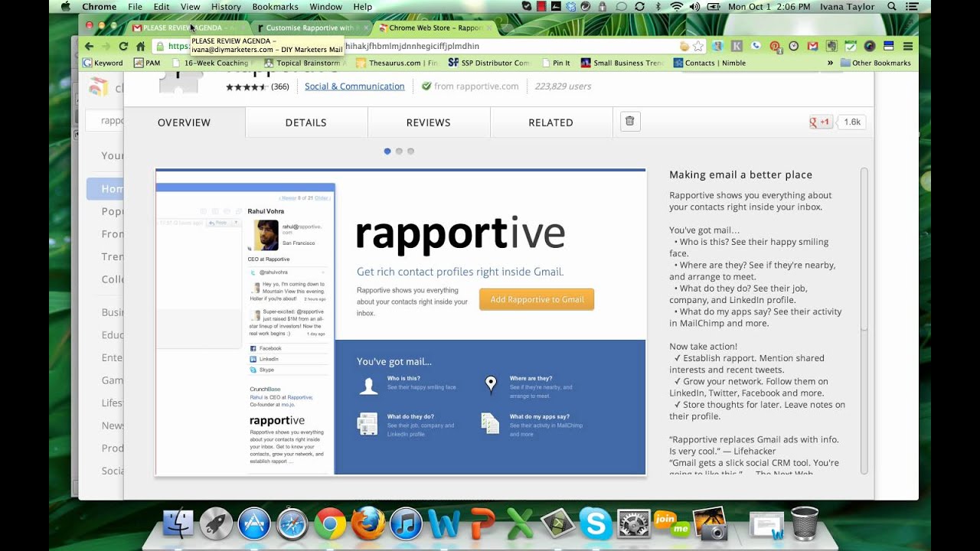Switch to the Related tab

551,122
